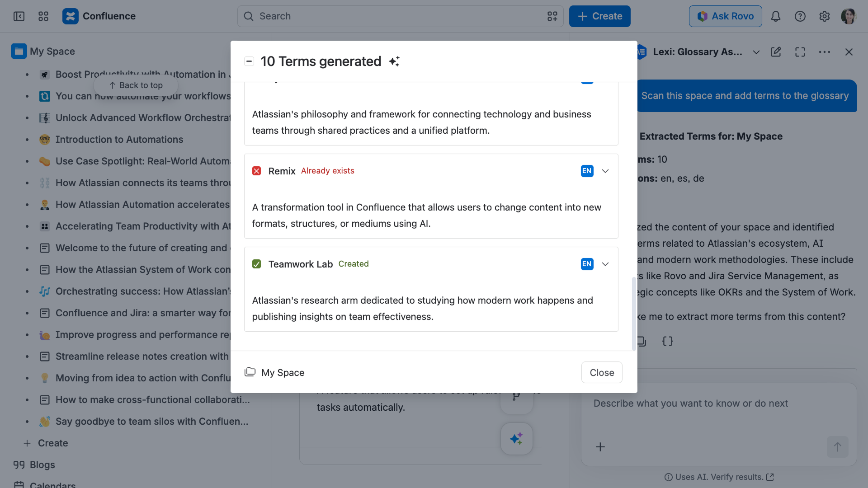
Task: Click the plus attachment icon in chat box
Action: (x=600, y=447)
